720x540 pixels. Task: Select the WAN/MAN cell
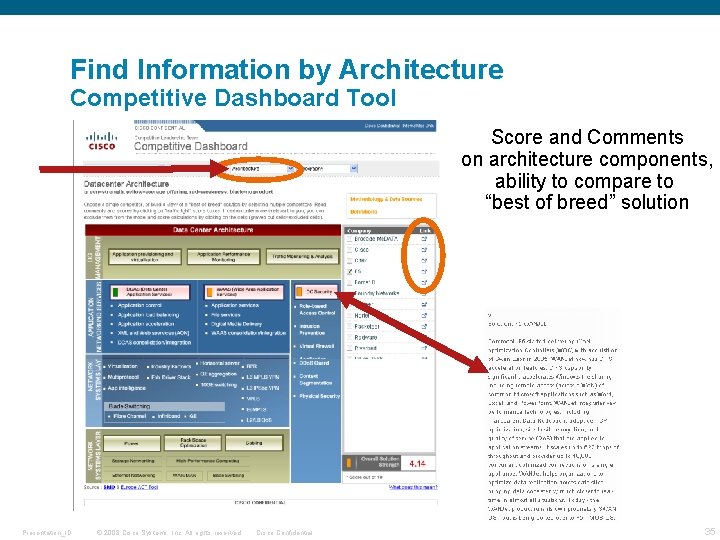[184, 475]
